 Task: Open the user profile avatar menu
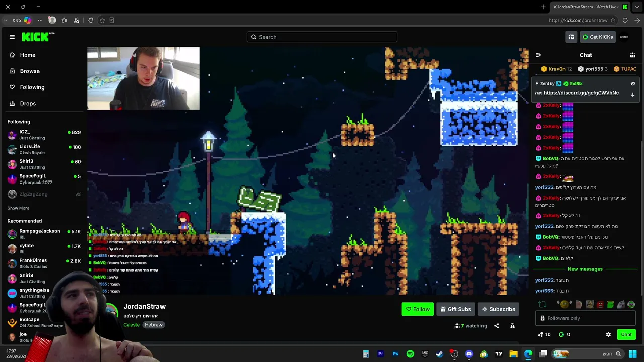624,37
